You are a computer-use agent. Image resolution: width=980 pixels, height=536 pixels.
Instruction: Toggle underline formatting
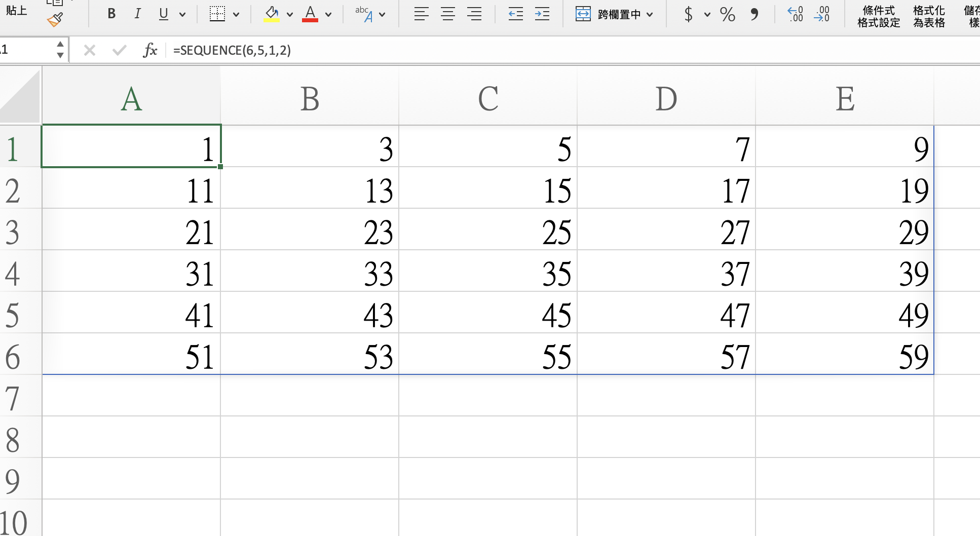coord(163,14)
